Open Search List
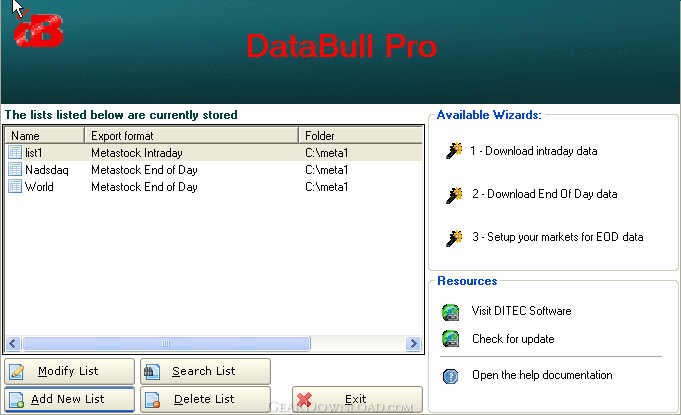This screenshot has width=681, height=415. 205,371
